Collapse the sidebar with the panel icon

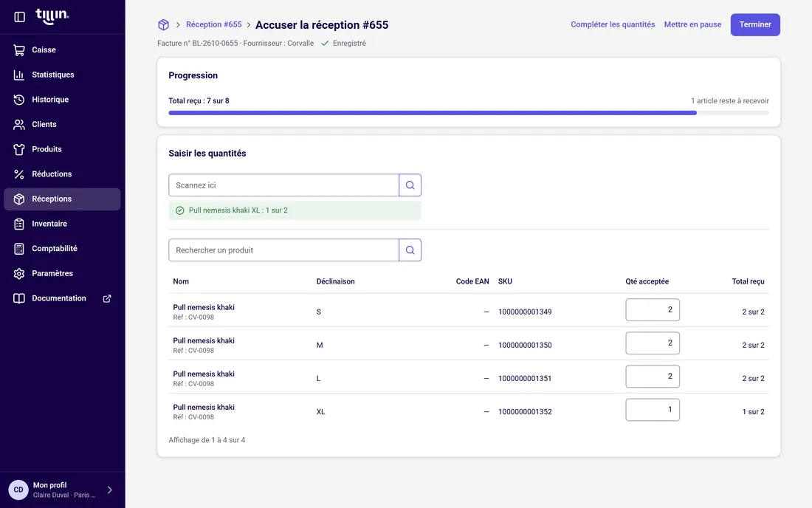click(20, 17)
